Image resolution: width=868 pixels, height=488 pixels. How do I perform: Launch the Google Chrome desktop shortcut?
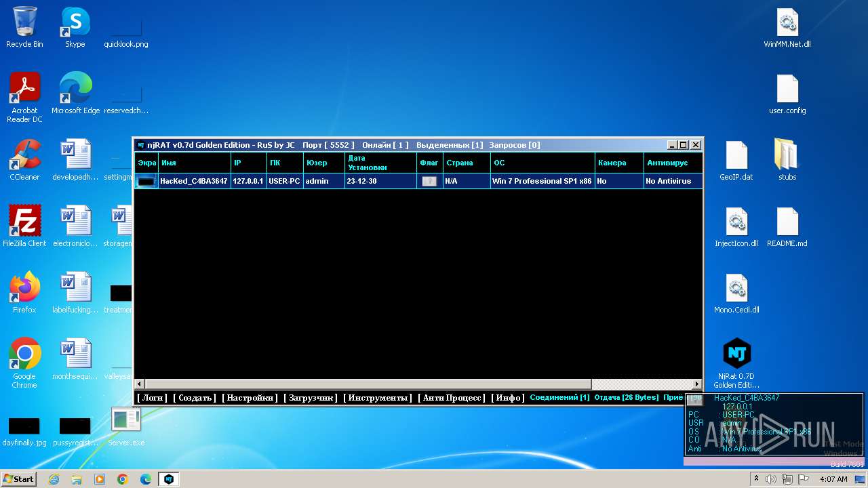pos(24,364)
